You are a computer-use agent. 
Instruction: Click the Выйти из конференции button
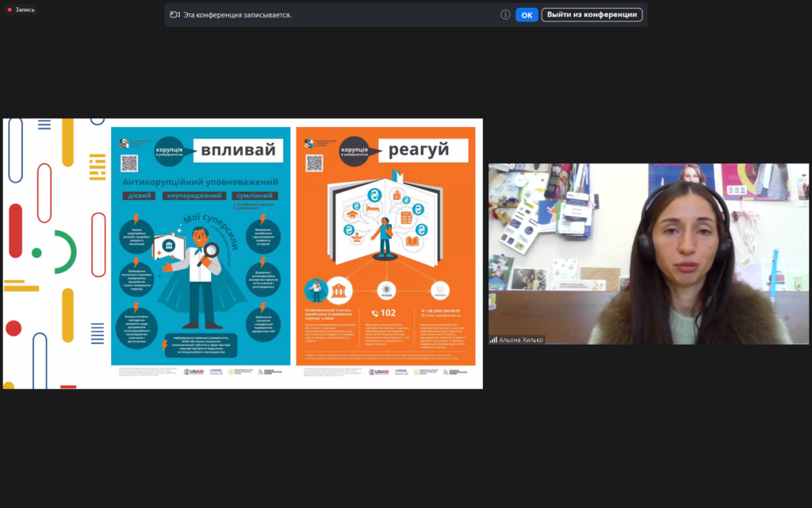[x=592, y=14]
